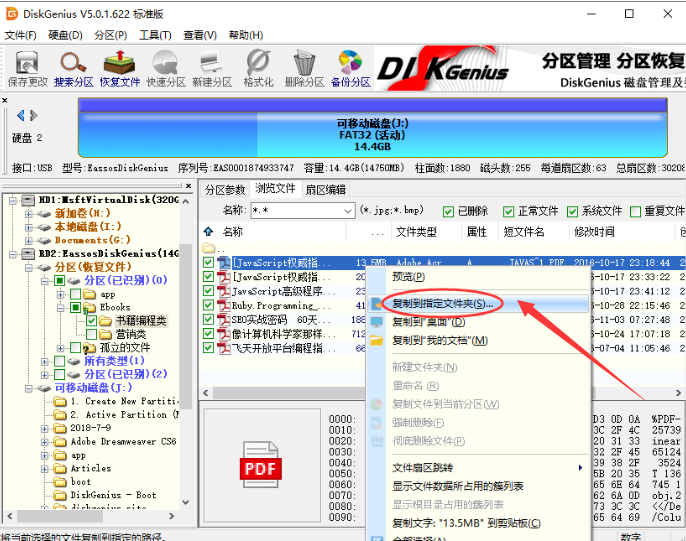This screenshot has width=686, height=541.
Task: Open the 备份分区 (Backup Partition) tool
Action: [x=349, y=67]
